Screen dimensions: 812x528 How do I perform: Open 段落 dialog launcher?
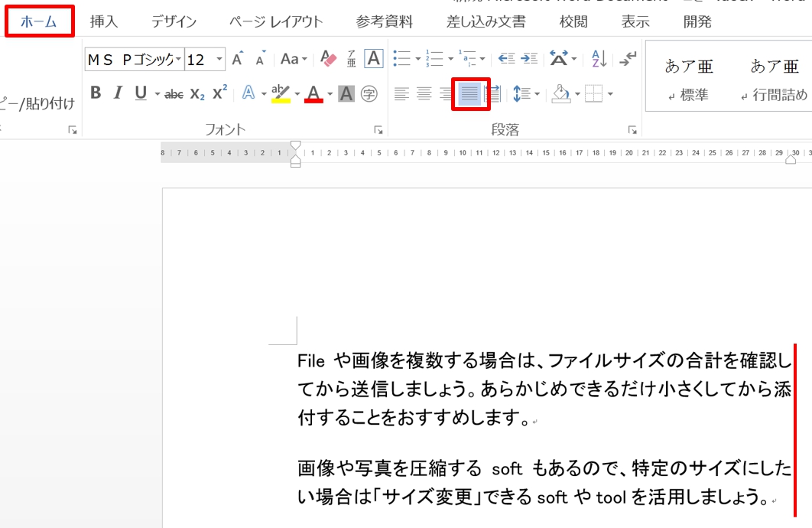click(632, 131)
